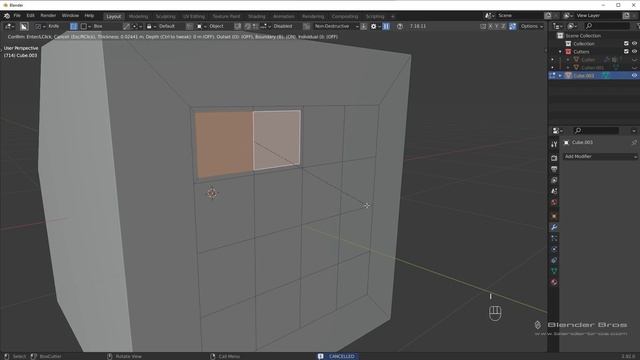Open the Box shape type dropdown

tap(92, 26)
